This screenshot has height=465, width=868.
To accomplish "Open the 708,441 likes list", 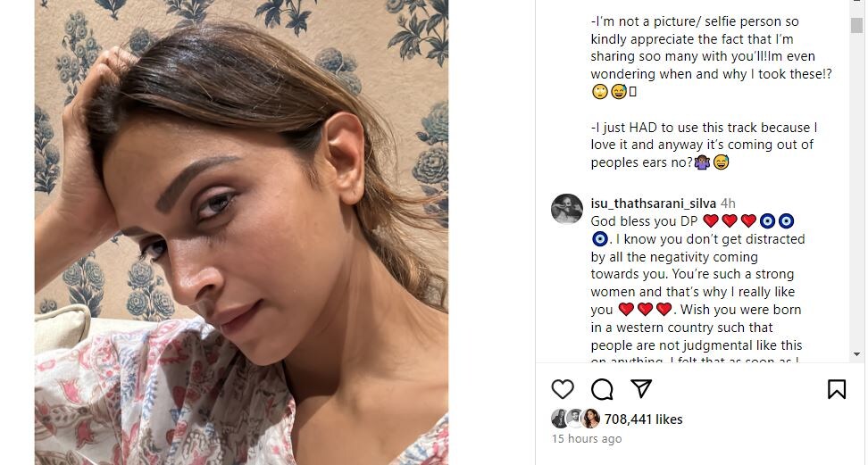I will [643, 419].
